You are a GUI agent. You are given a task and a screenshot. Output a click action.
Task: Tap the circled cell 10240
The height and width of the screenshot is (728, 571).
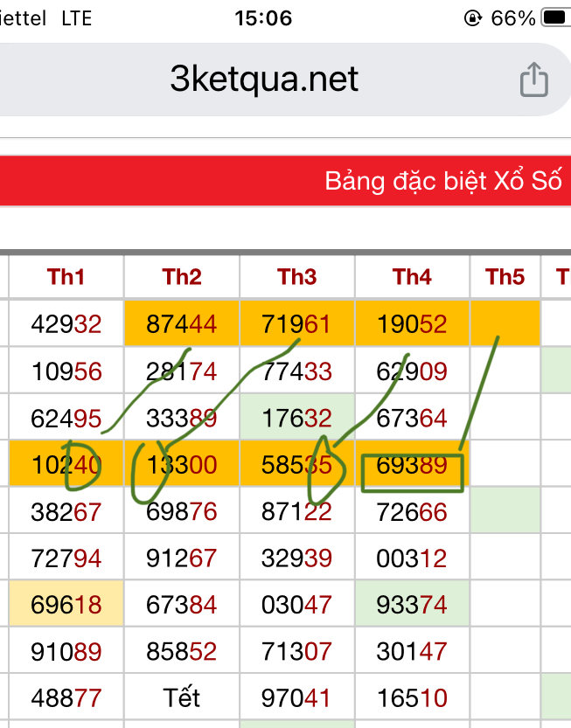(66, 464)
